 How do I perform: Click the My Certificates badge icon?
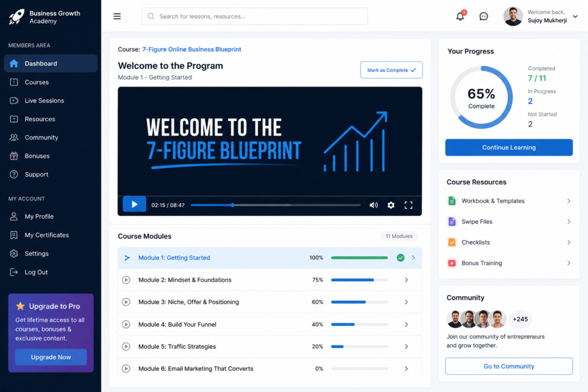(14, 235)
